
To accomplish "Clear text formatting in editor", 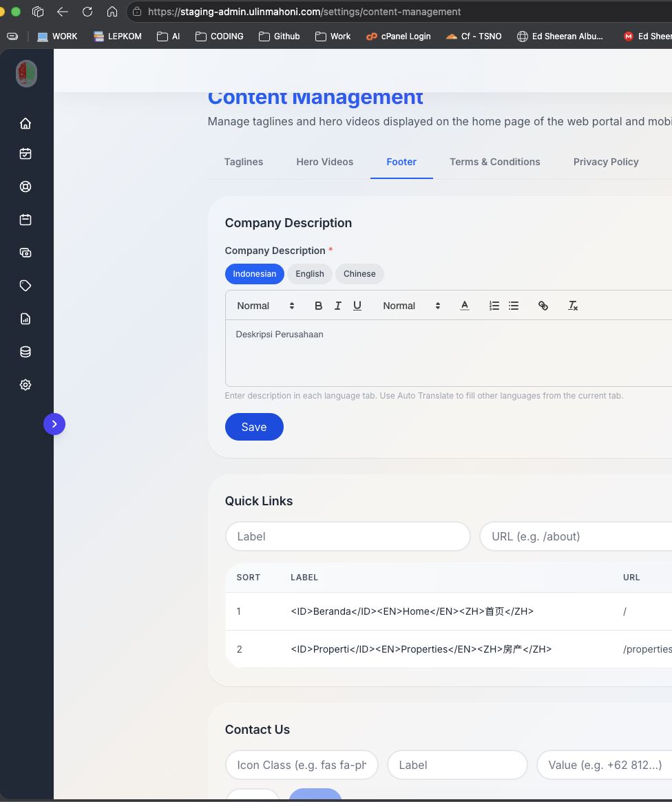I will pyautogui.click(x=573, y=306).
